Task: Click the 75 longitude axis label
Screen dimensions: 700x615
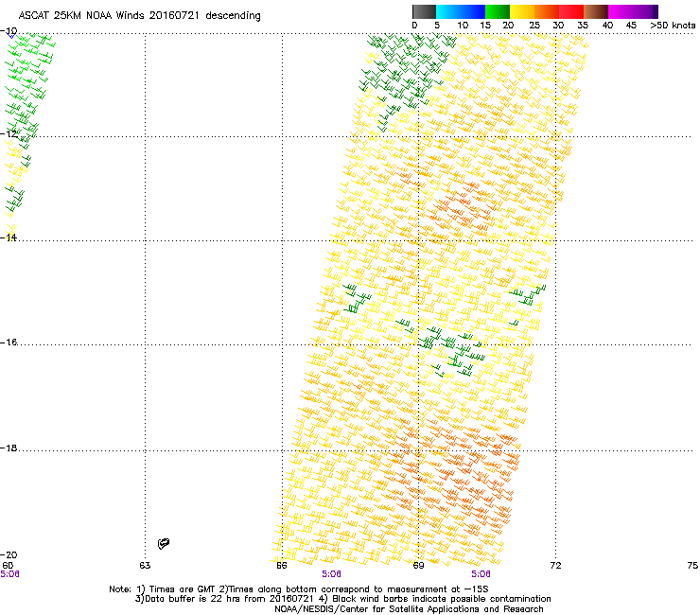Action: 692,566
